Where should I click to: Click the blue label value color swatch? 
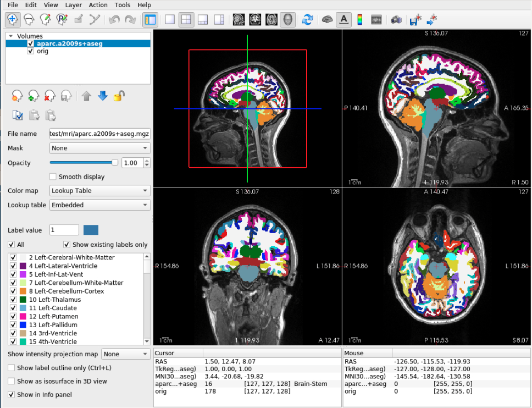(x=91, y=230)
